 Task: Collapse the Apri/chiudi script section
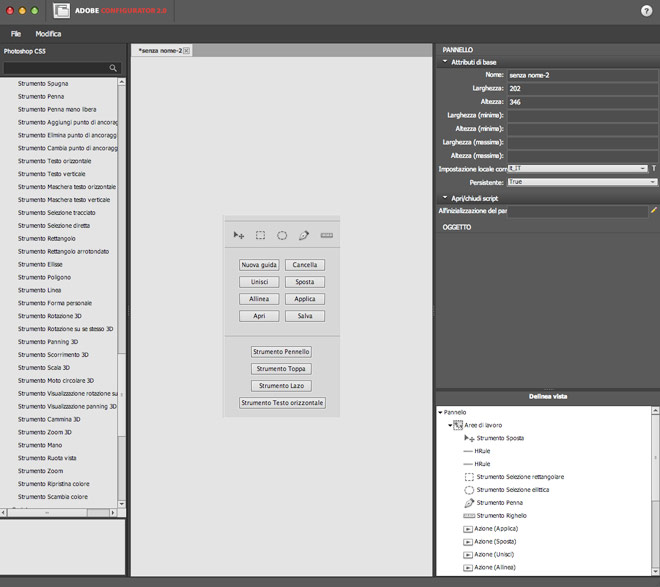point(445,198)
